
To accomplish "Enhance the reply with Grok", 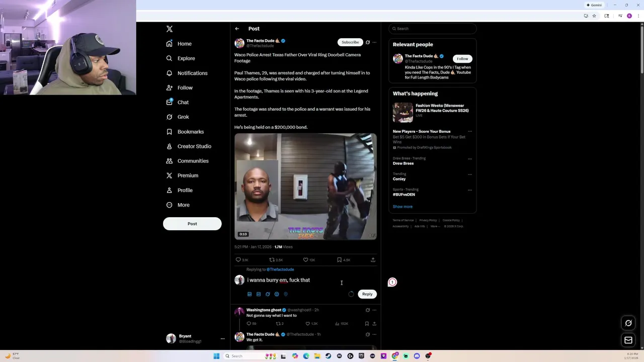I will [x=268, y=294].
